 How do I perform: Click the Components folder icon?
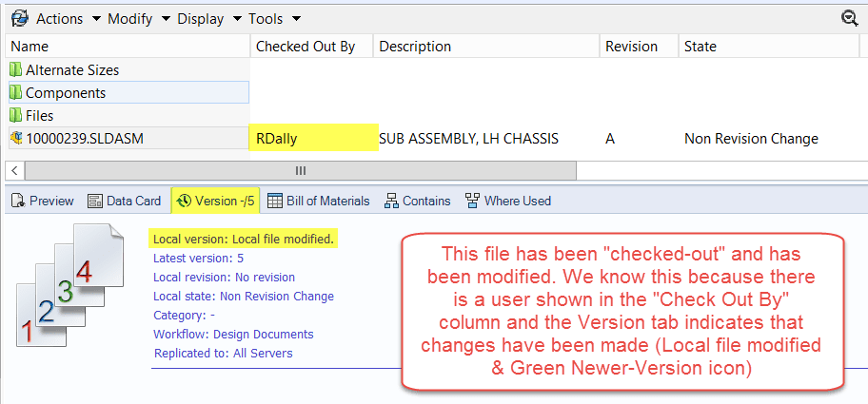click(16, 93)
